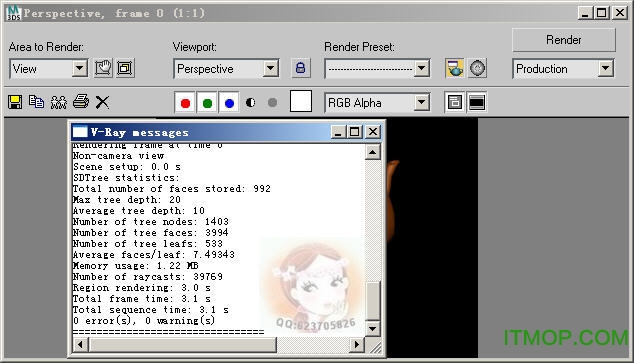Open Edit Region hand icon
The height and width of the screenshot is (363, 634).
point(103,68)
